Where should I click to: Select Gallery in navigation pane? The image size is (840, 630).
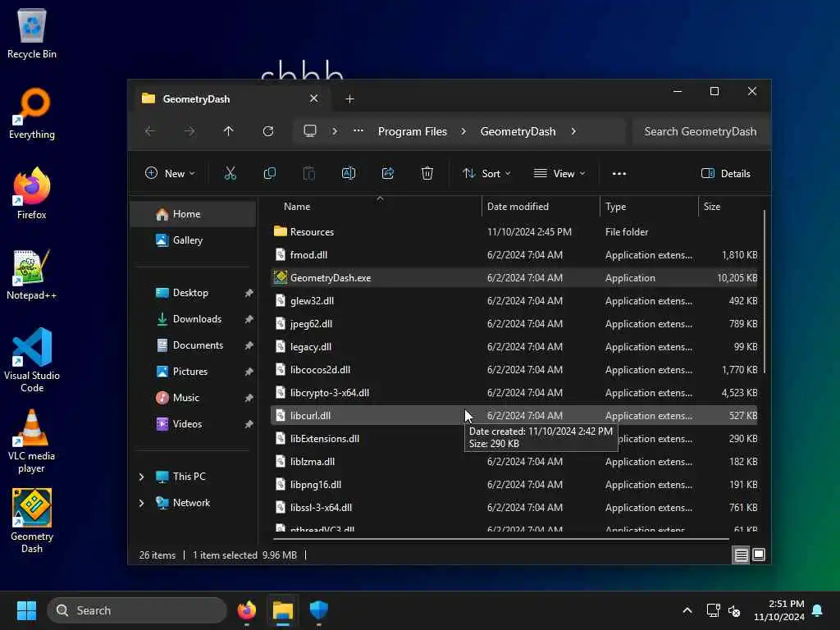click(194, 240)
